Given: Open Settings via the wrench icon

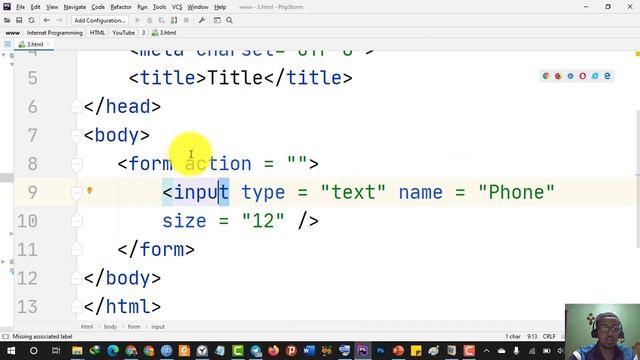Looking at the screenshot, I should (x=202, y=20).
